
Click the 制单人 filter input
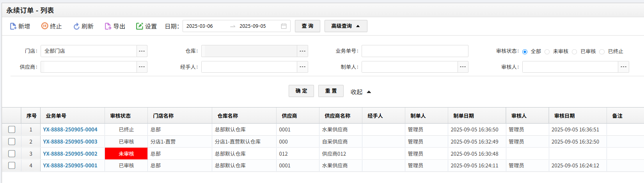pyautogui.click(x=410, y=67)
